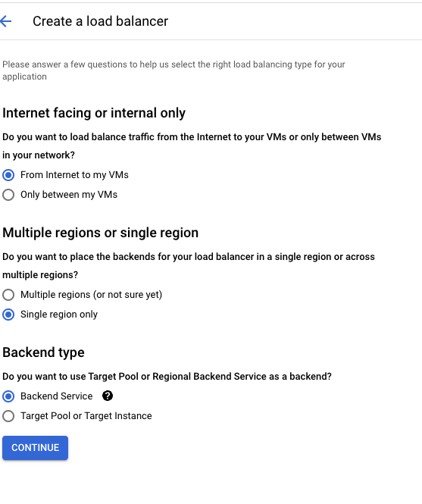Pick the Single region only radio button
Viewport: 422px width, 504px height.
[8, 315]
